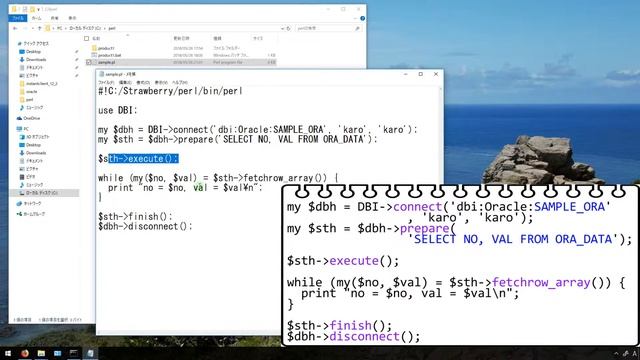Switch to the 共有 ribbon tab
Screen dimensions: 640x360
[54, 18]
